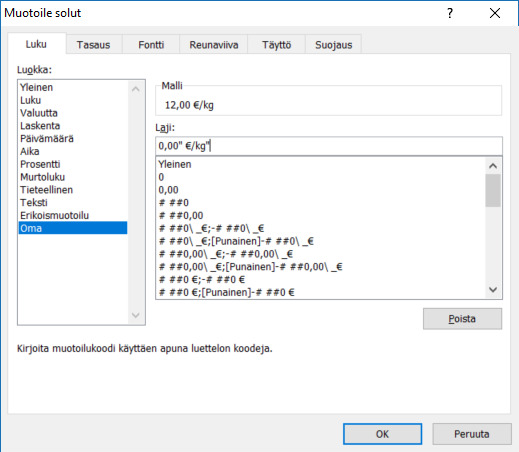This screenshot has height=452, width=519.
Task: Confirm with the OK button
Action: click(382, 434)
